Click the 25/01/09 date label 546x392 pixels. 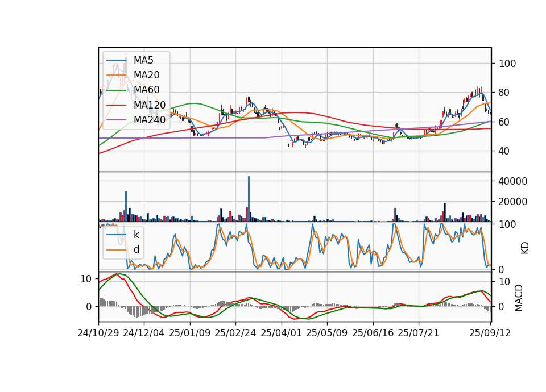click(190, 333)
